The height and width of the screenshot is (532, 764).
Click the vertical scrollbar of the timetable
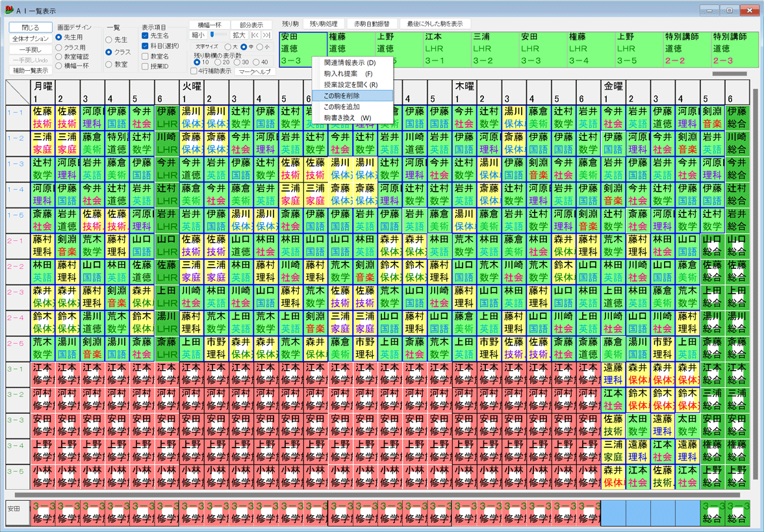756,286
